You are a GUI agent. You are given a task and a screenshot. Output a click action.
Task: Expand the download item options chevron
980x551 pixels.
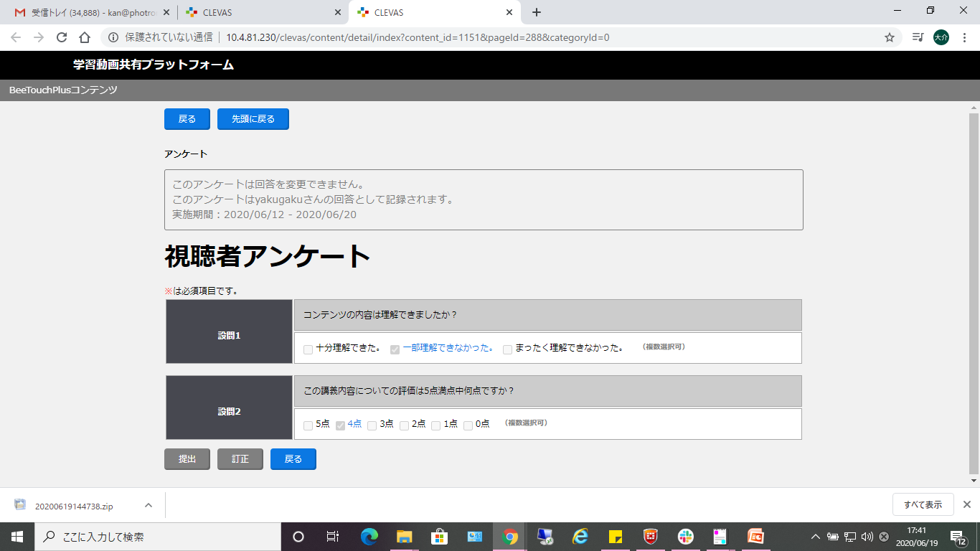(149, 505)
